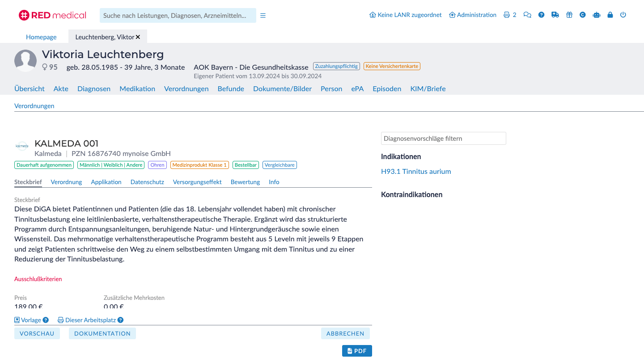Click the power logout icon
Viewport: 644px width, 362px height.
tap(623, 15)
